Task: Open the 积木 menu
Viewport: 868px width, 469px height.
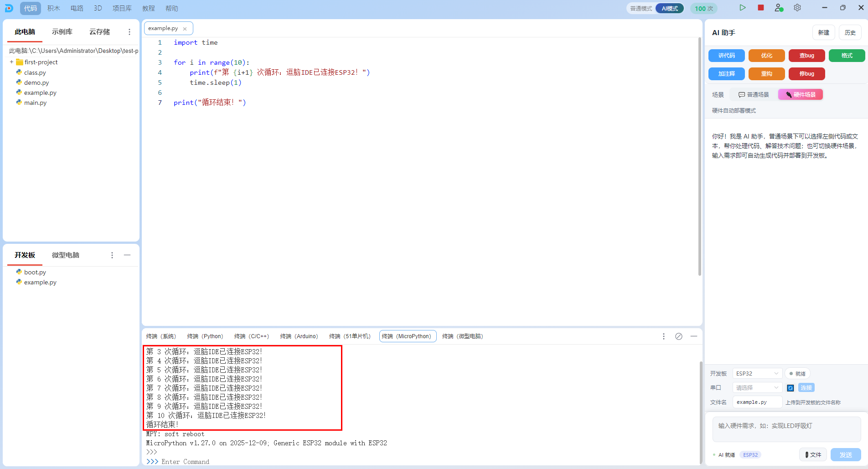Action: (54, 8)
